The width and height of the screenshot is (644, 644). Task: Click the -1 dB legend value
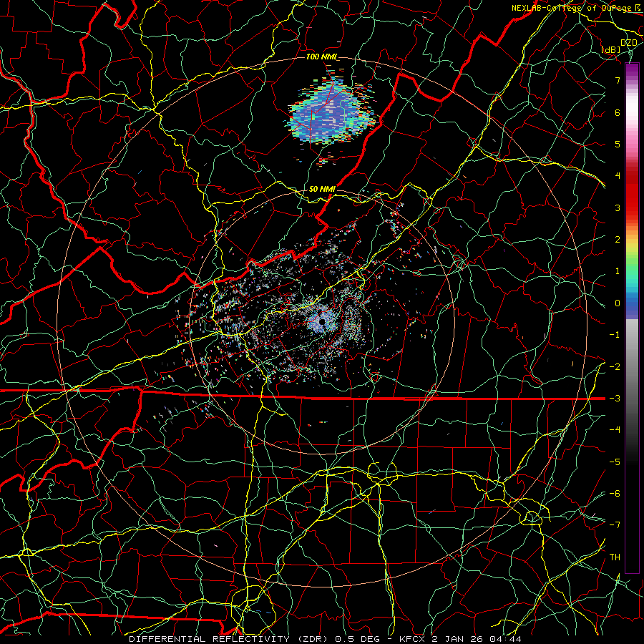[x=615, y=335]
